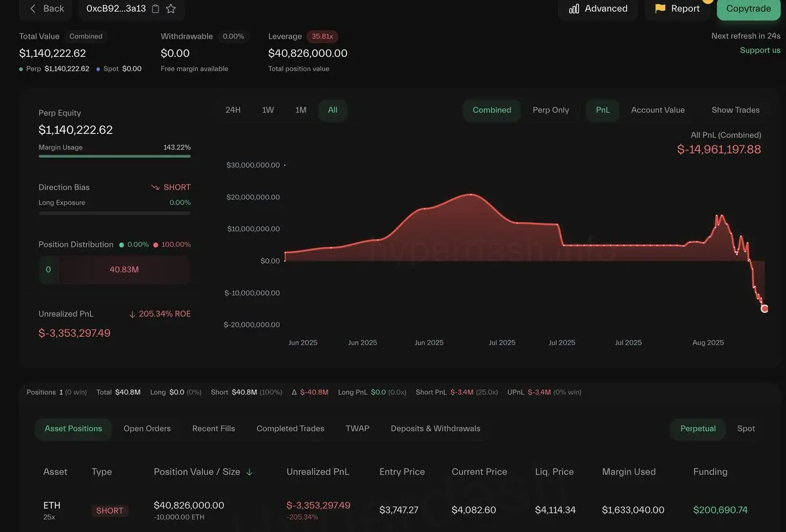Viewport: 786px width, 532px height.
Task: Open the Asset Positions tab
Action: tap(73, 428)
